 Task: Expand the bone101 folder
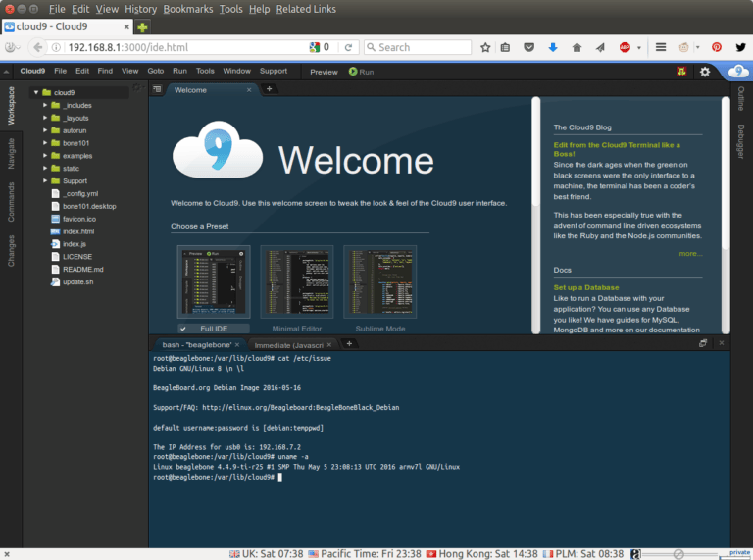(x=45, y=142)
